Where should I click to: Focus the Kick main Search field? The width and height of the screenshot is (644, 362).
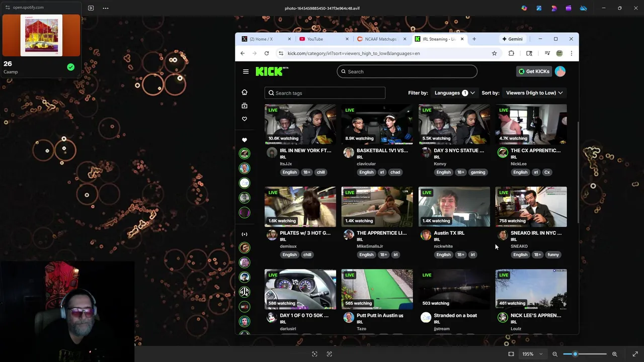(x=407, y=71)
